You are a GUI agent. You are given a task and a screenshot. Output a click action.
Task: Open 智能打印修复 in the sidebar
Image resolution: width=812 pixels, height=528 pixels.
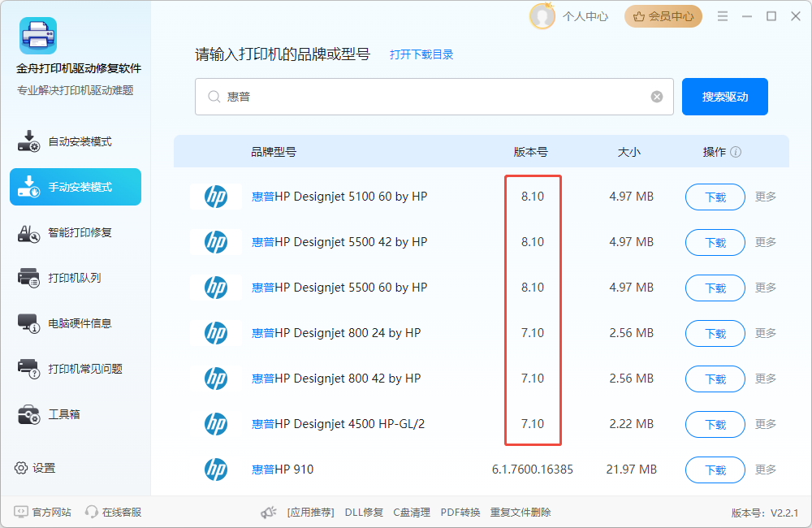[75, 232]
